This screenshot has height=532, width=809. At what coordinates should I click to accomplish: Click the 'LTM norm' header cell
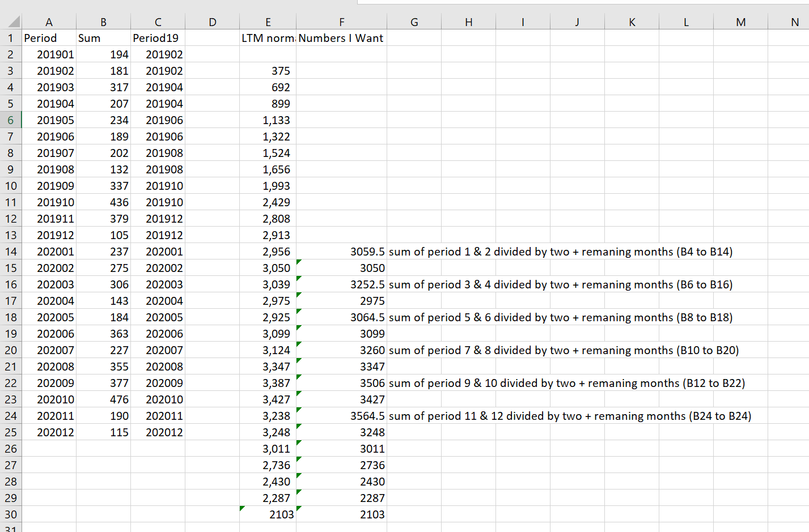pyautogui.click(x=268, y=38)
